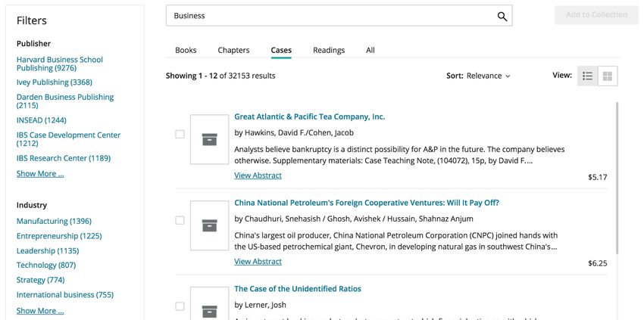Select the Cases tab

(281, 50)
